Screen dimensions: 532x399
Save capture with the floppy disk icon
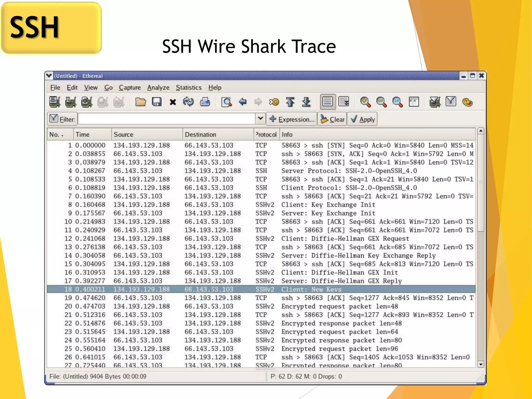coord(157,102)
